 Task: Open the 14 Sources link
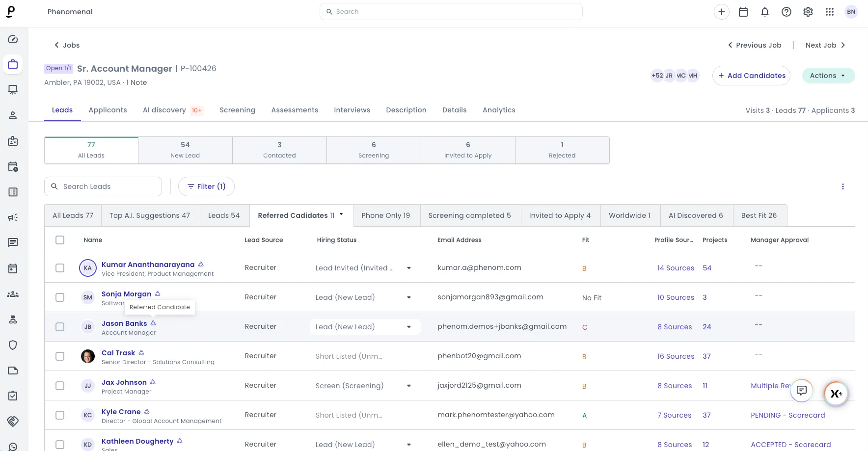click(676, 268)
